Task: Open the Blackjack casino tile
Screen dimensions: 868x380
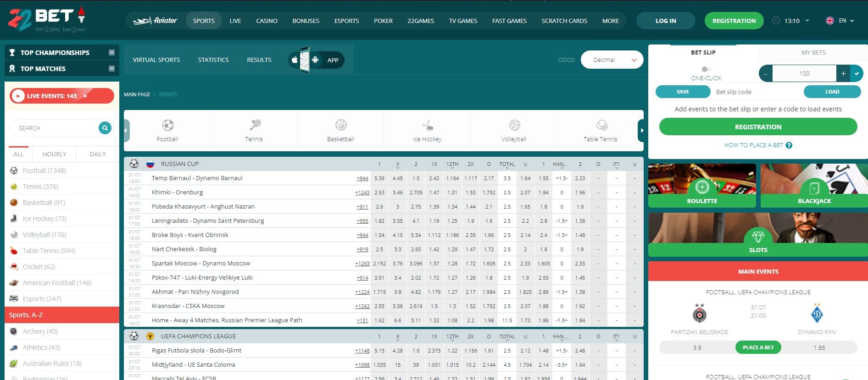Action: point(814,186)
